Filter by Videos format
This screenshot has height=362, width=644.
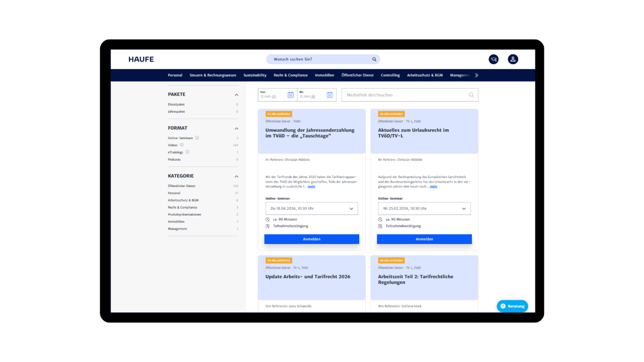pyautogui.click(x=173, y=145)
